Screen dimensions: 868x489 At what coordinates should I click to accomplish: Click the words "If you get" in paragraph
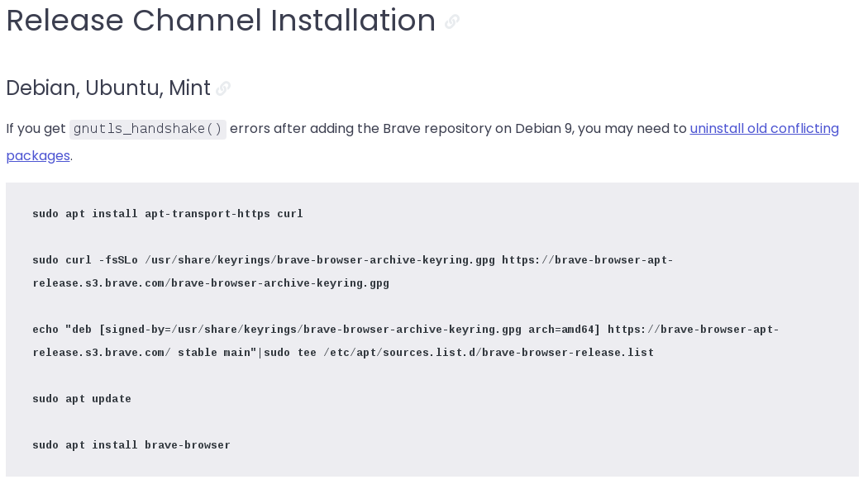pyautogui.click(x=36, y=129)
